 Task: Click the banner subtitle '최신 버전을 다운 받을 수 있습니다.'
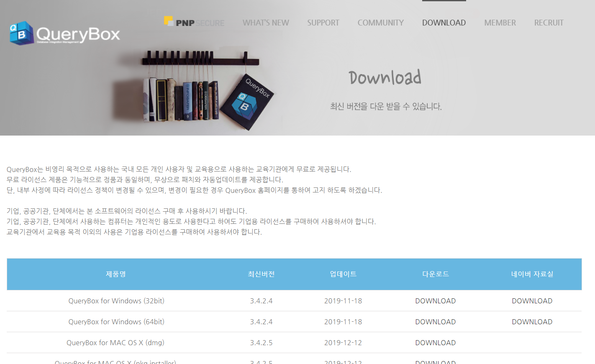point(386,106)
